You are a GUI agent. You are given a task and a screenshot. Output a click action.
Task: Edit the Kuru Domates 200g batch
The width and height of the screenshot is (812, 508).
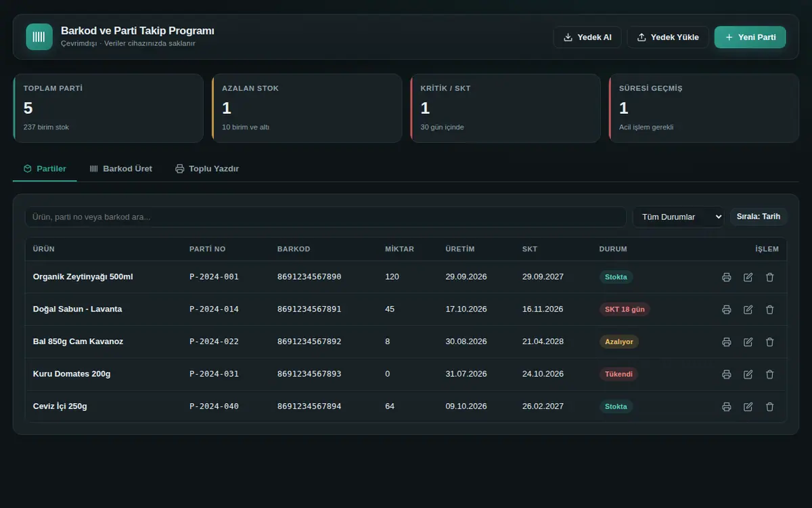point(748,375)
